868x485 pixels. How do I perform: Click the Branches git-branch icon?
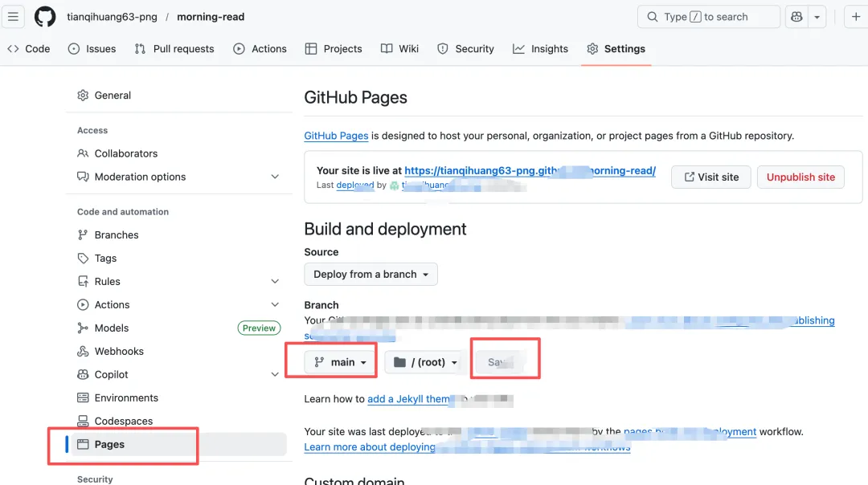tap(83, 235)
